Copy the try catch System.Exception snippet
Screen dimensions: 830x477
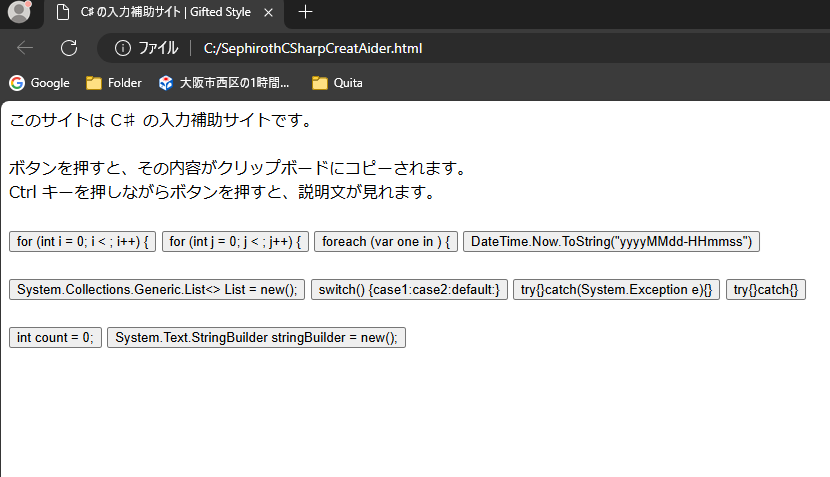click(616, 290)
